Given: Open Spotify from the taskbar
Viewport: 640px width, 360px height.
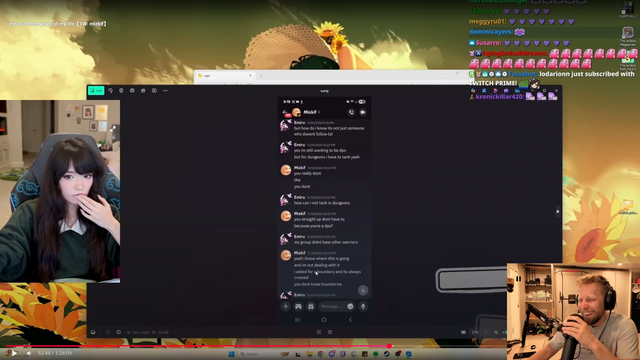Looking at the screenshot, I should pos(376,354).
